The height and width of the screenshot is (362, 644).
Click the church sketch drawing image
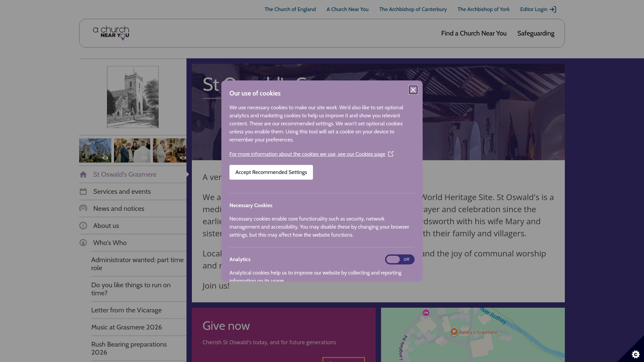133,97
